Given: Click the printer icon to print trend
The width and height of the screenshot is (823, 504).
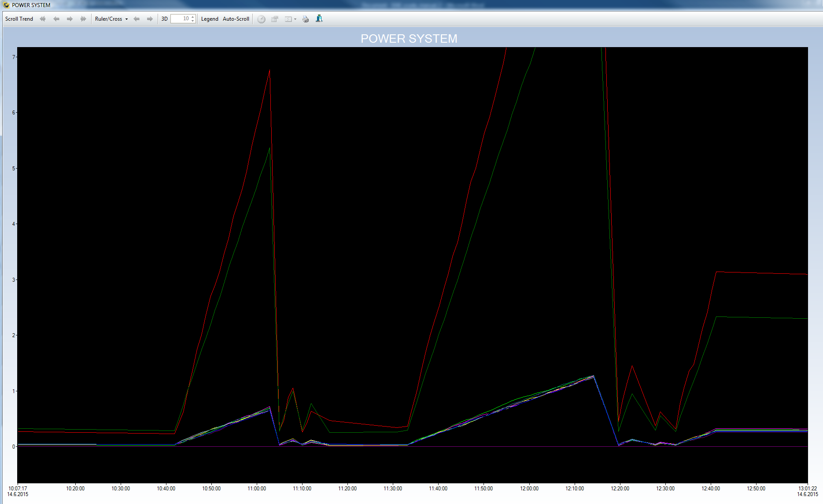Looking at the screenshot, I should (x=306, y=19).
